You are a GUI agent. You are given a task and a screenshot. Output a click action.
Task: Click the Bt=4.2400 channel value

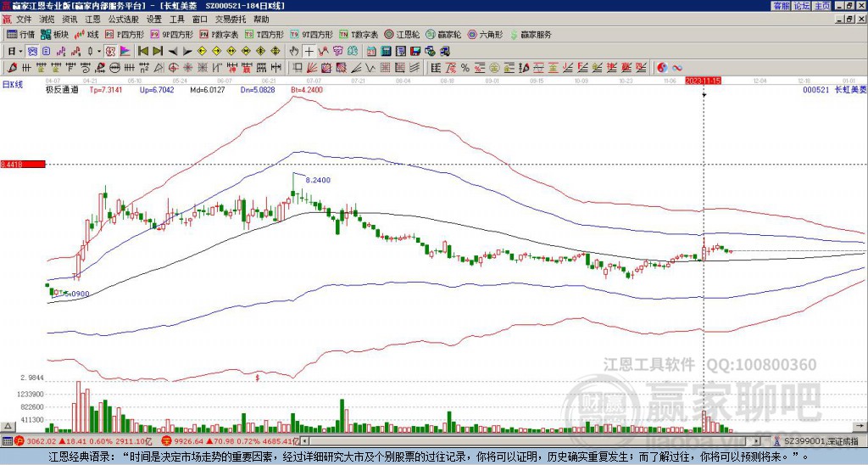coord(306,90)
